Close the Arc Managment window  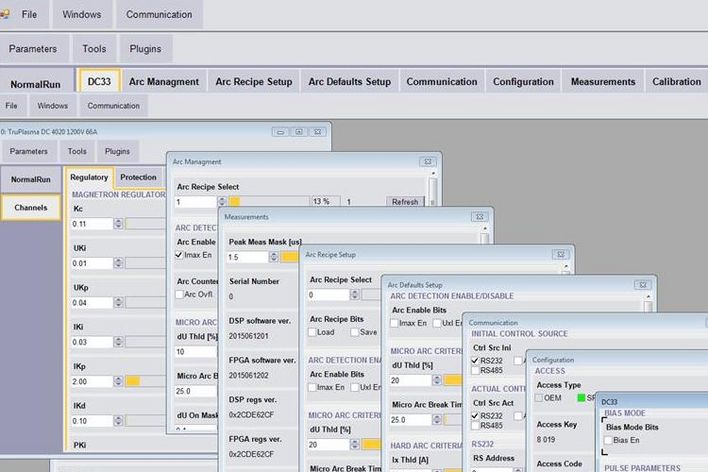(427, 160)
